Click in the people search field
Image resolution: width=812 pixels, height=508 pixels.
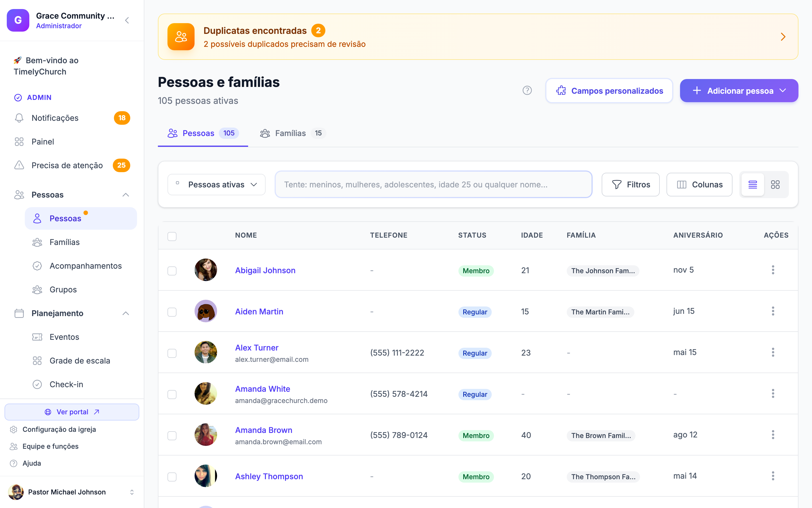tap(433, 185)
